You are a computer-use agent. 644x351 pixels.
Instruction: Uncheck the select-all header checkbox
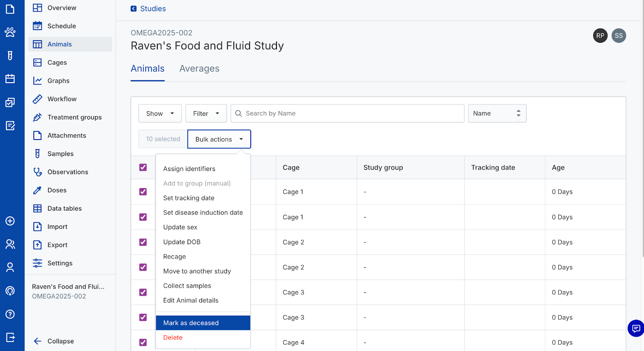point(143,167)
